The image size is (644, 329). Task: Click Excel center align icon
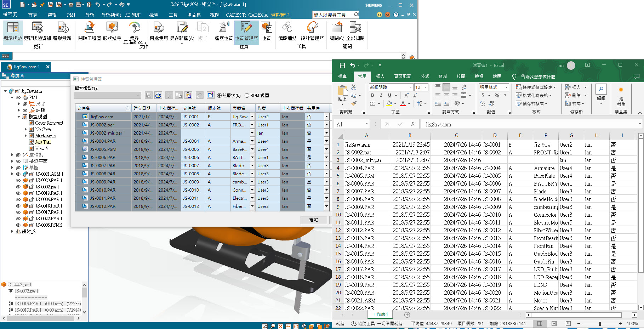point(446,95)
